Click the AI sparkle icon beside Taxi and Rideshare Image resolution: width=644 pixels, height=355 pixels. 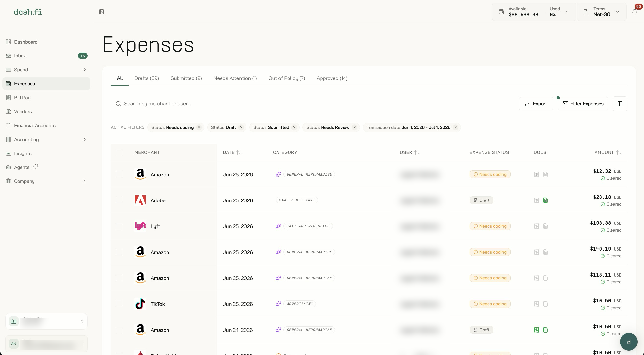pyautogui.click(x=278, y=226)
